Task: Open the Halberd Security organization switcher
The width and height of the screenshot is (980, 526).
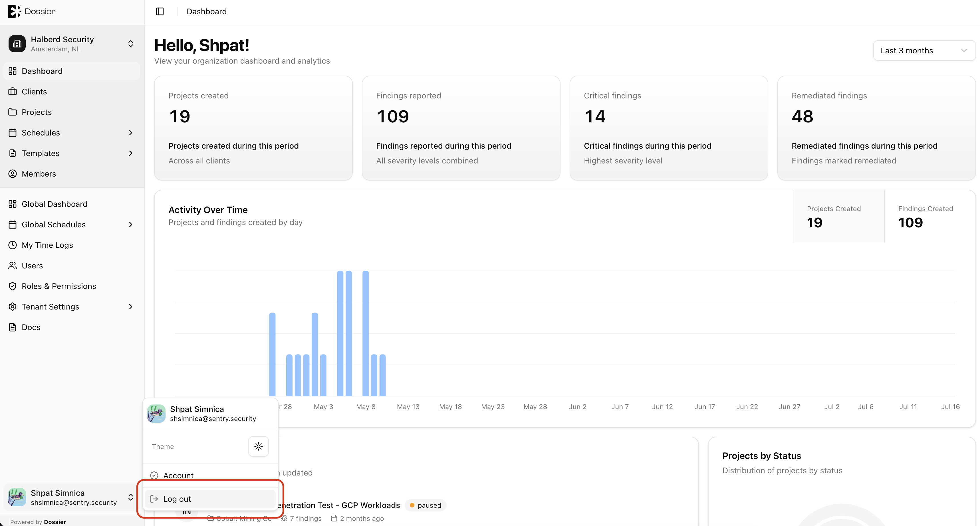Action: (72, 44)
